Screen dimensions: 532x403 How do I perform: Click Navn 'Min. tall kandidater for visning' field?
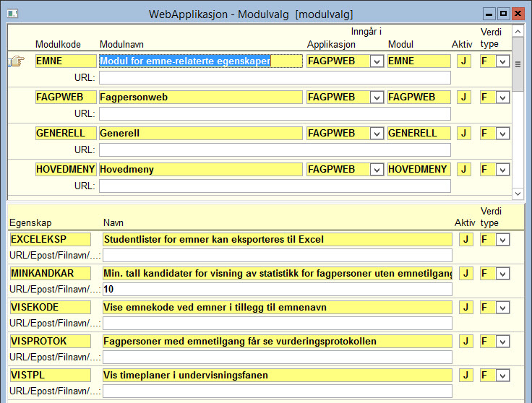pos(278,273)
